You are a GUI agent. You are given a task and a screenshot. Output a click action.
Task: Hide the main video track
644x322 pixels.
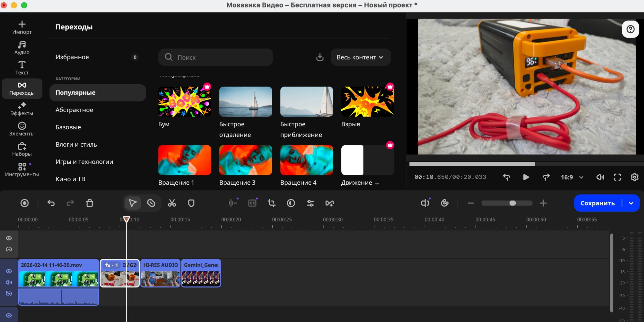tap(9, 271)
